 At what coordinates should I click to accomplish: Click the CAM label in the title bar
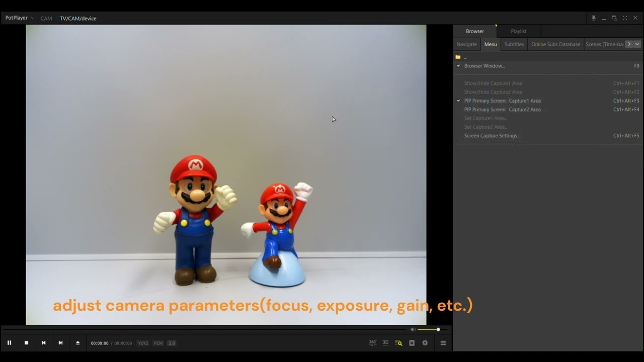click(46, 18)
